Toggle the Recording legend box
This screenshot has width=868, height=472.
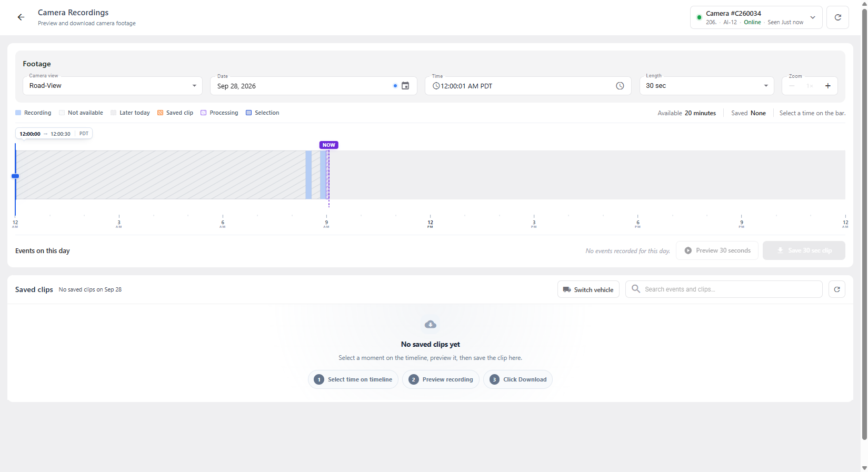point(18,113)
